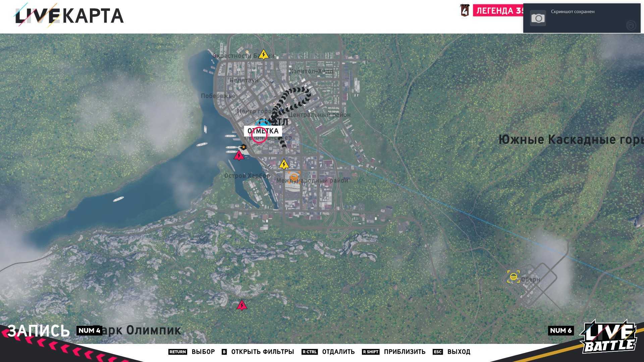Click black star icon on the waterfront

click(243, 147)
